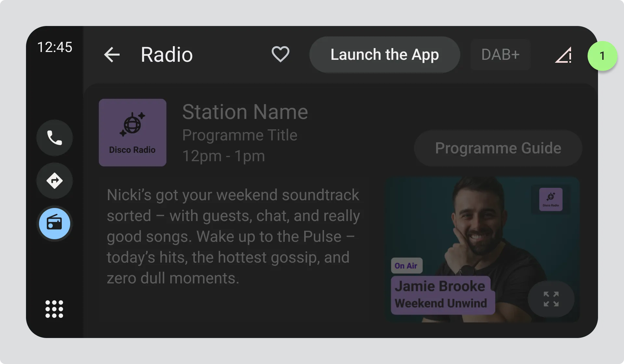Image resolution: width=624 pixels, height=364 pixels.
Task: Favorite the station with heart icon
Action: tap(280, 54)
